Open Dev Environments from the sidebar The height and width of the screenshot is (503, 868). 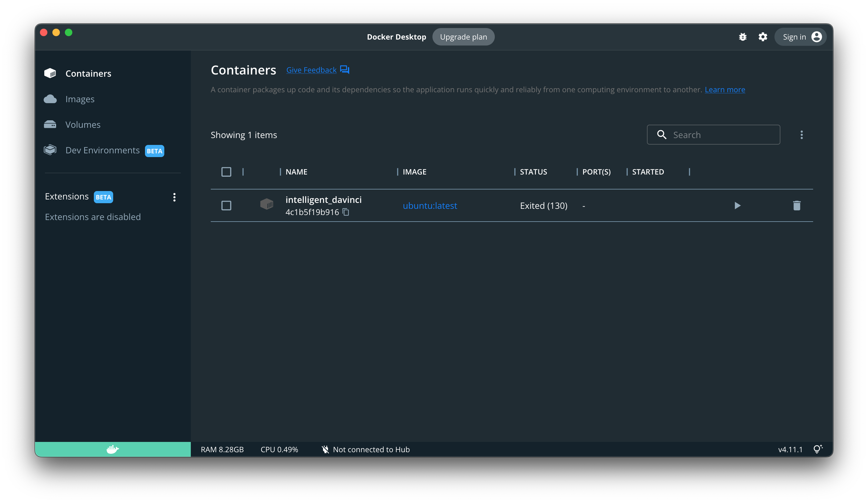pos(102,150)
